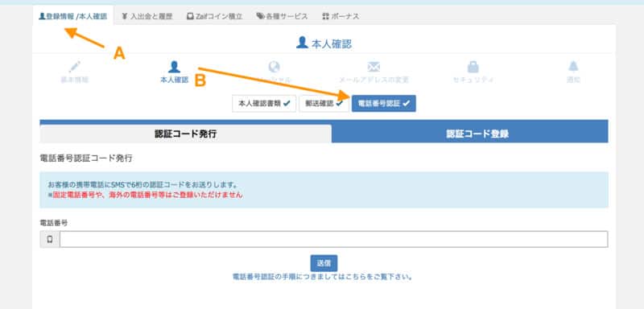The image size is (644, 309).
Task: Click the globe icon for ソーシャル
Action: point(274,67)
